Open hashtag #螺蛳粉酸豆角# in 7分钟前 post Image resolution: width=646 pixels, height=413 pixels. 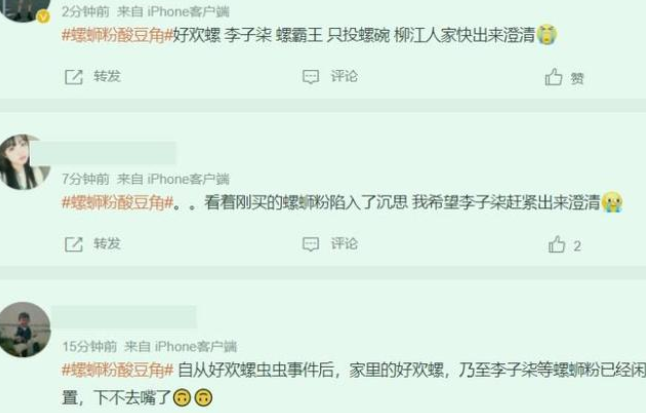point(117,202)
